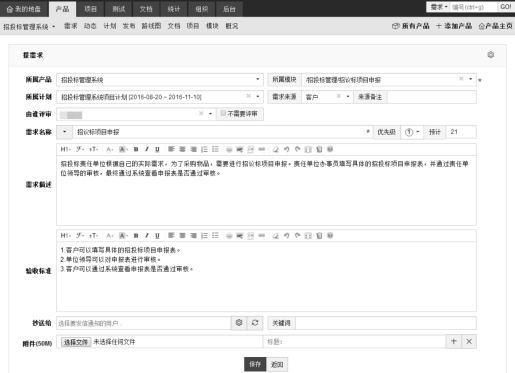Open 招投标管理系统 product switcher in the sub-menu
515x373 pixels.
(29, 26)
